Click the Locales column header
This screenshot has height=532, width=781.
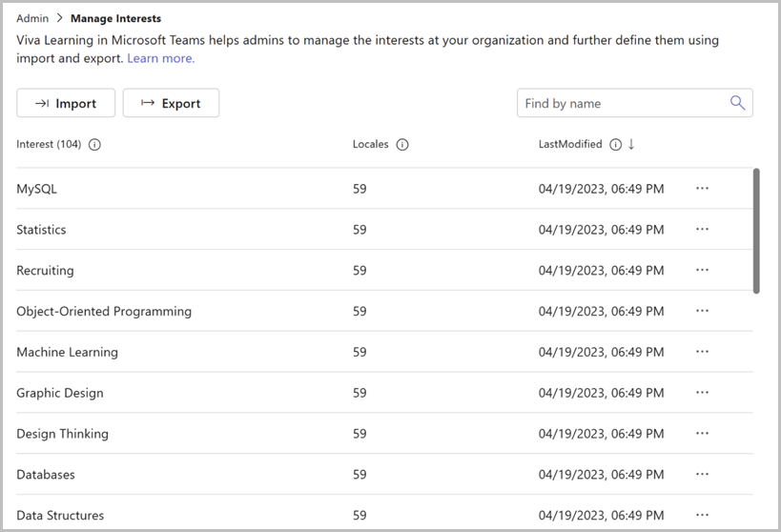pos(371,145)
